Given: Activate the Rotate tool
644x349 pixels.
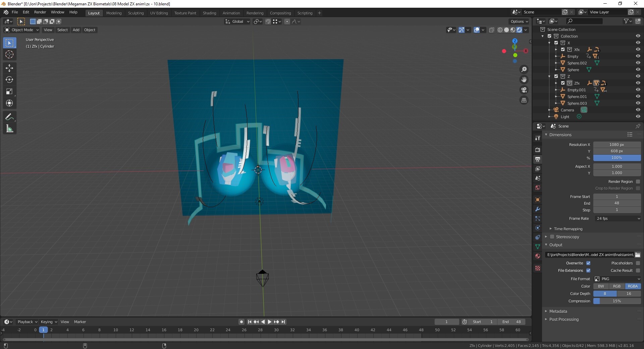Looking at the screenshot, I should point(9,80).
